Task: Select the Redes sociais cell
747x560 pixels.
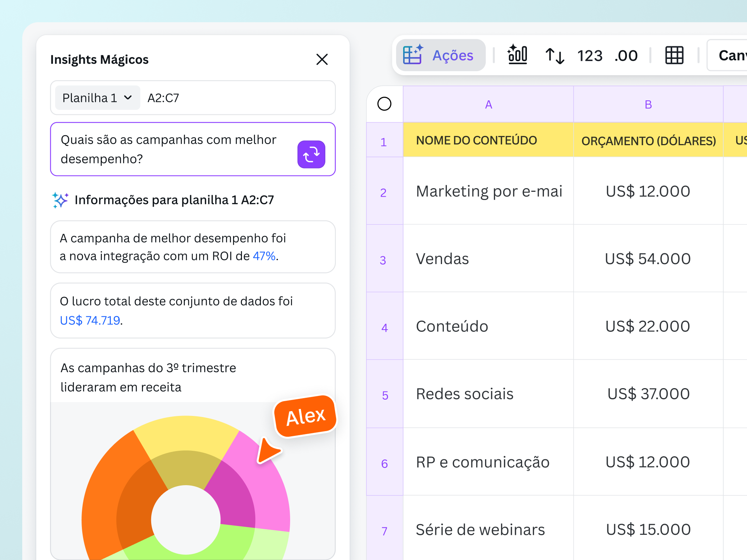Action: [488, 394]
